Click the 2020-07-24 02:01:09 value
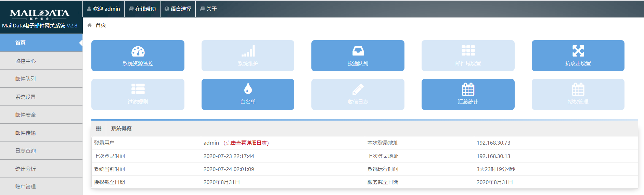This screenshot has width=644, height=195. [x=229, y=169]
